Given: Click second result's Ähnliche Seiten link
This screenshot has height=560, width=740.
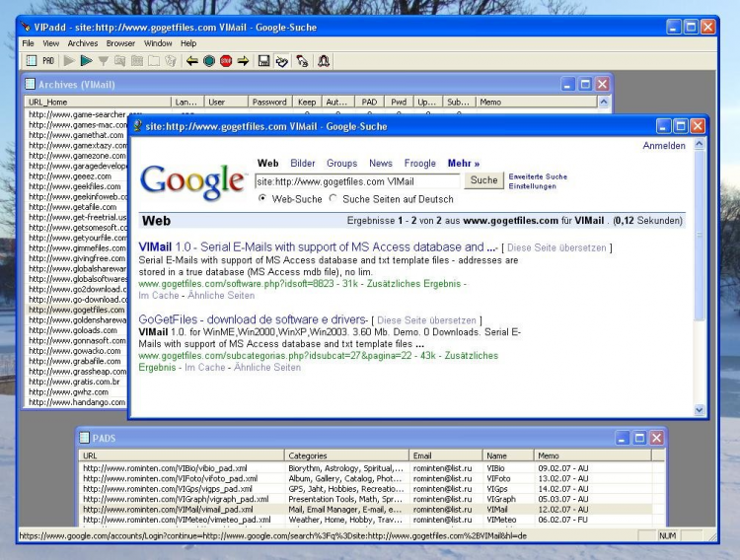Looking at the screenshot, I should tap(267, 367).
